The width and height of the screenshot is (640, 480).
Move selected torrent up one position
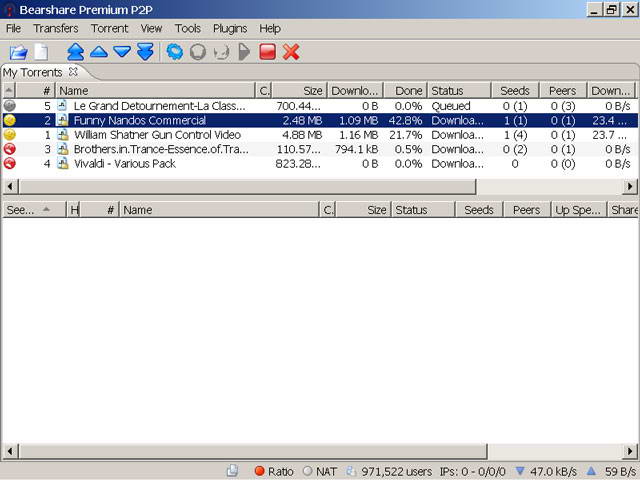tap(99, 52)
